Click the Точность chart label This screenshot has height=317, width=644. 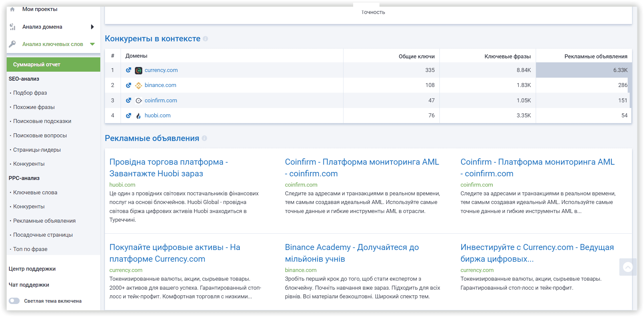point(373,12)
